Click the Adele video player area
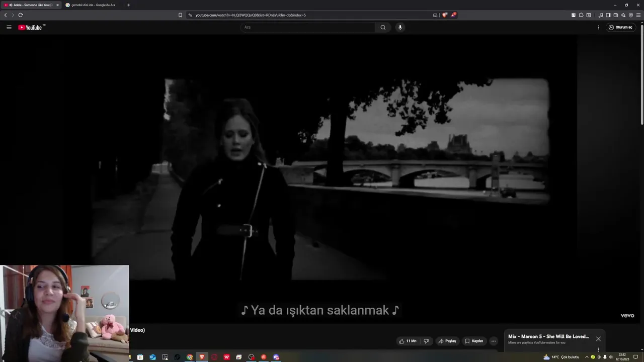The image size is (644, 362). coord(320,178)
